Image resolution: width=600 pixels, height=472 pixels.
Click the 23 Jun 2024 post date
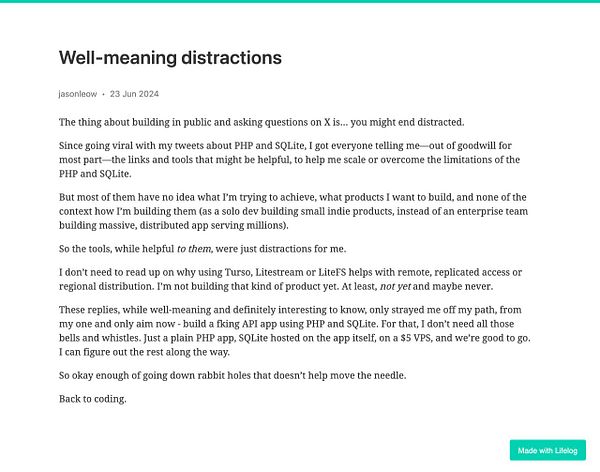point(134,94)
